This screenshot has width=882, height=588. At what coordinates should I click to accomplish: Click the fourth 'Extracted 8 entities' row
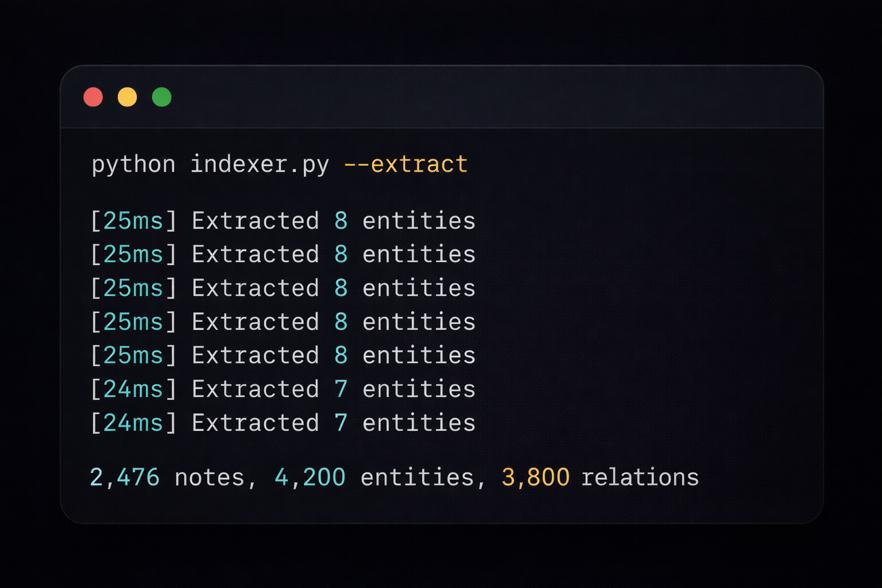pos(283,322)
